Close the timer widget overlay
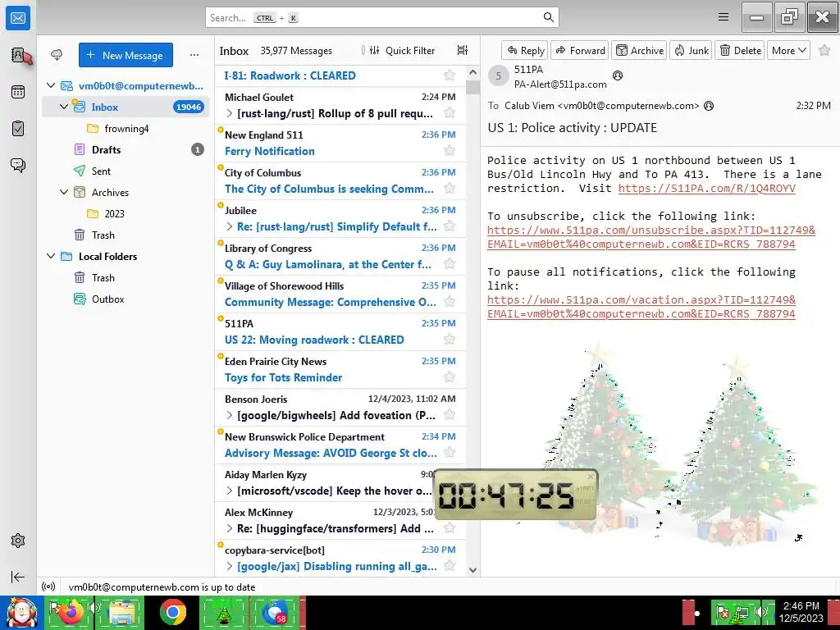 click(x=591, y=476)
